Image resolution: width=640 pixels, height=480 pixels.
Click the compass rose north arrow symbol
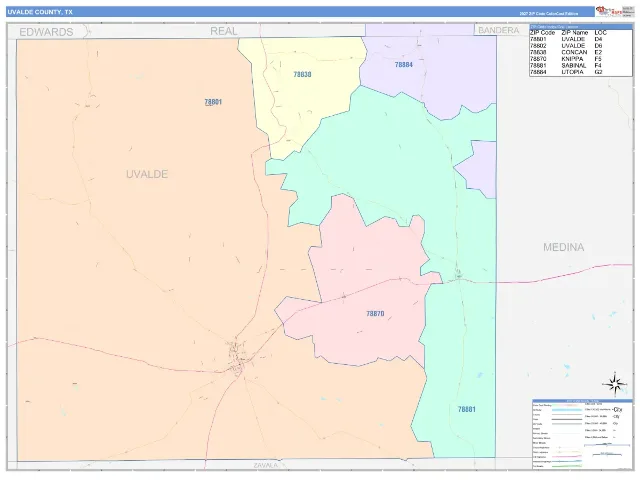[614, 384]
